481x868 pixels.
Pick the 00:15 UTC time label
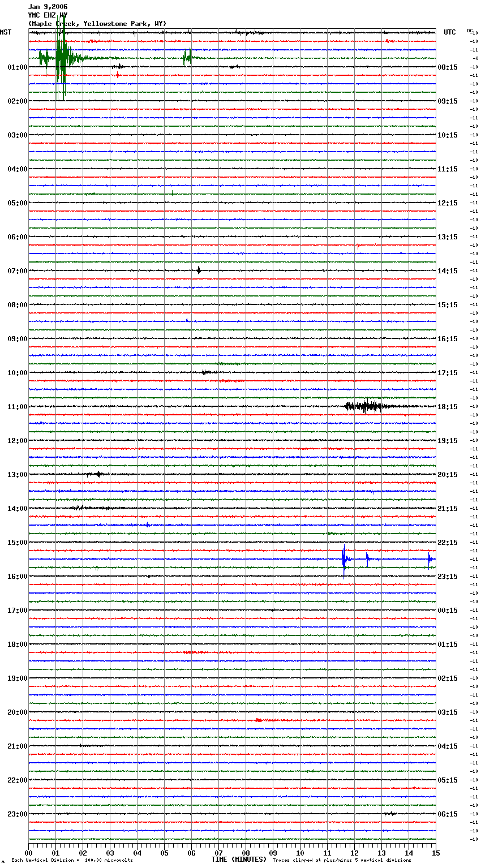click(x=448, y=611)
